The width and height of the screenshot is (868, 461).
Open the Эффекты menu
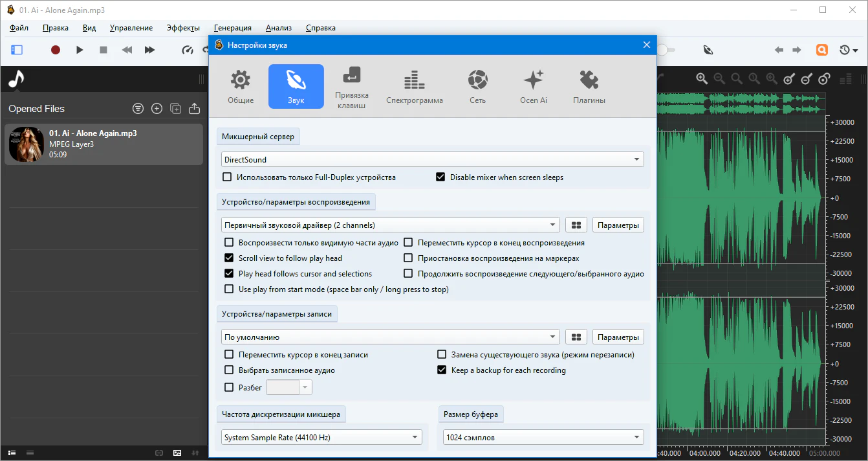coord(183,28)
